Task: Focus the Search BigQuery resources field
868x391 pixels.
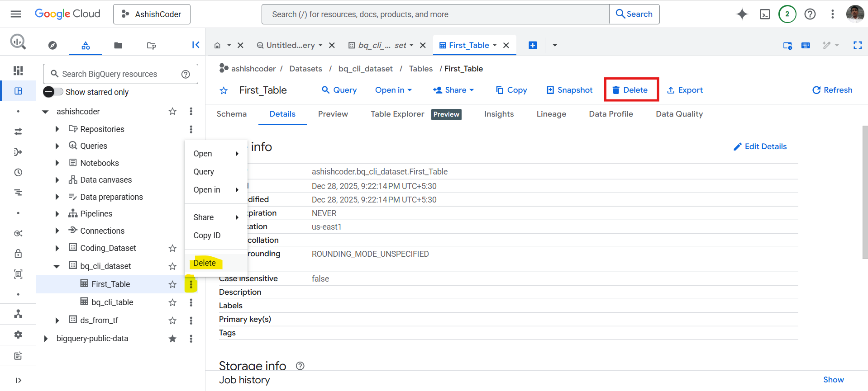Action: (x=120, y=74)
